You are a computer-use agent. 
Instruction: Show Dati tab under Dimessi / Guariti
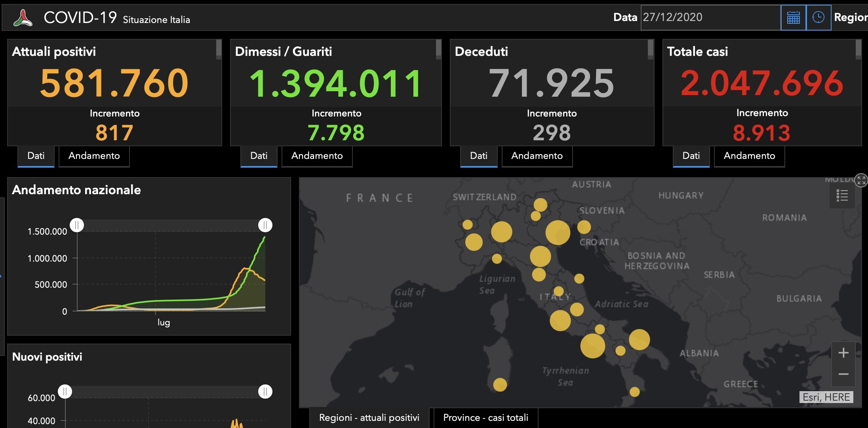click(259, 156)
